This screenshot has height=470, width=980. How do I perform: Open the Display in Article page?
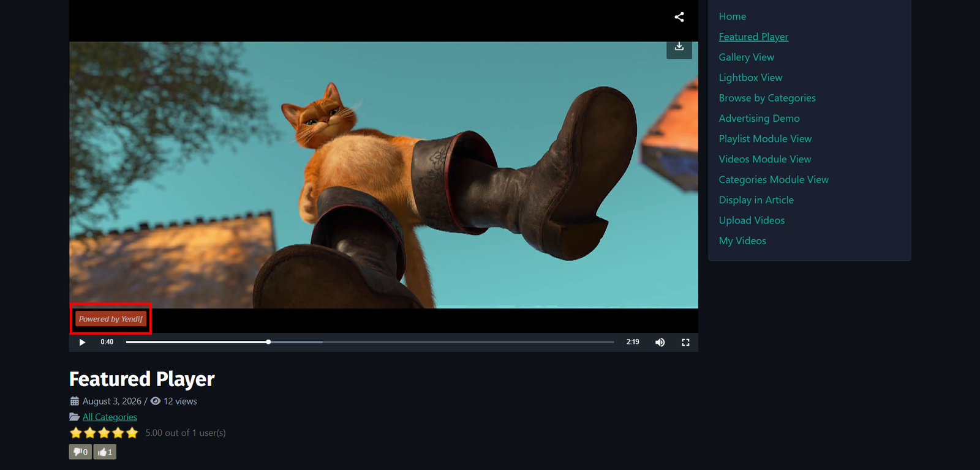[756, 200]
